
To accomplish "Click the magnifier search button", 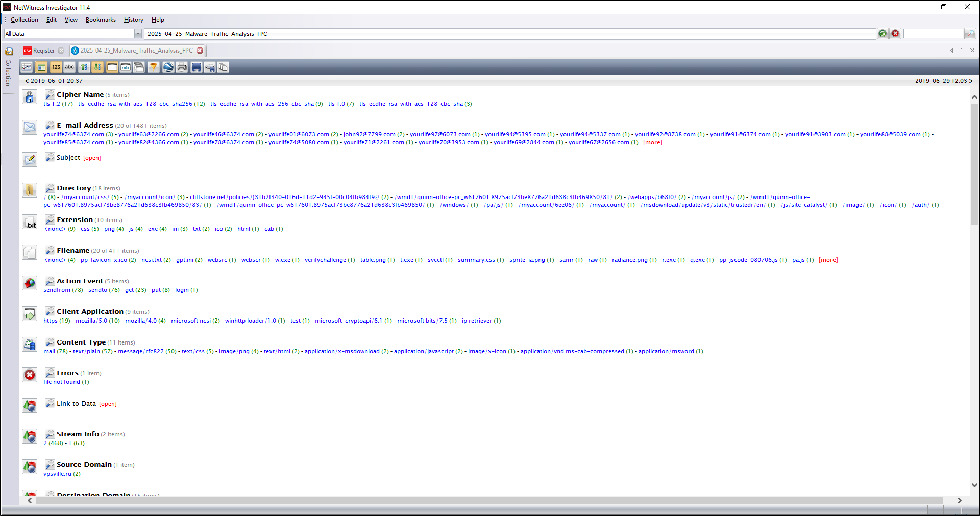I will coord(970,34).
